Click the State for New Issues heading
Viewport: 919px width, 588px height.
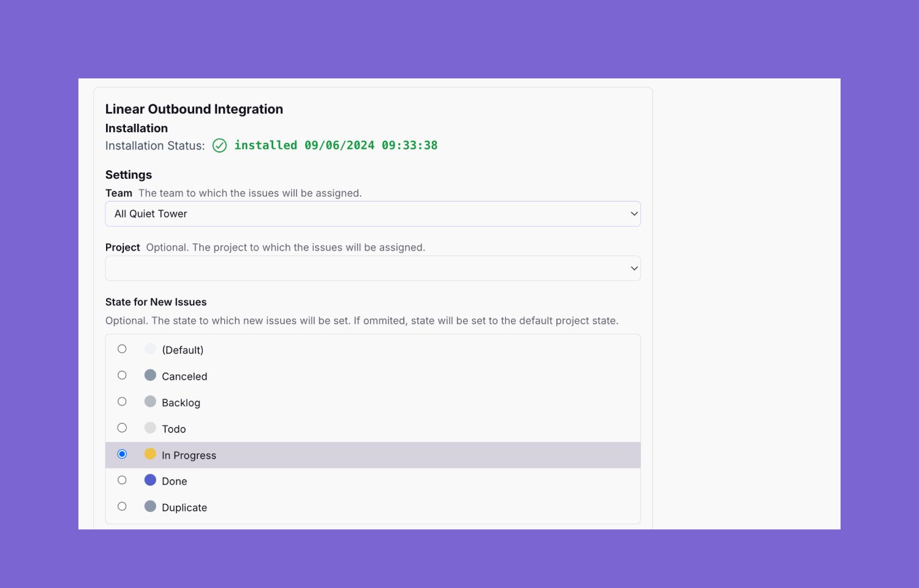(156, 302)
